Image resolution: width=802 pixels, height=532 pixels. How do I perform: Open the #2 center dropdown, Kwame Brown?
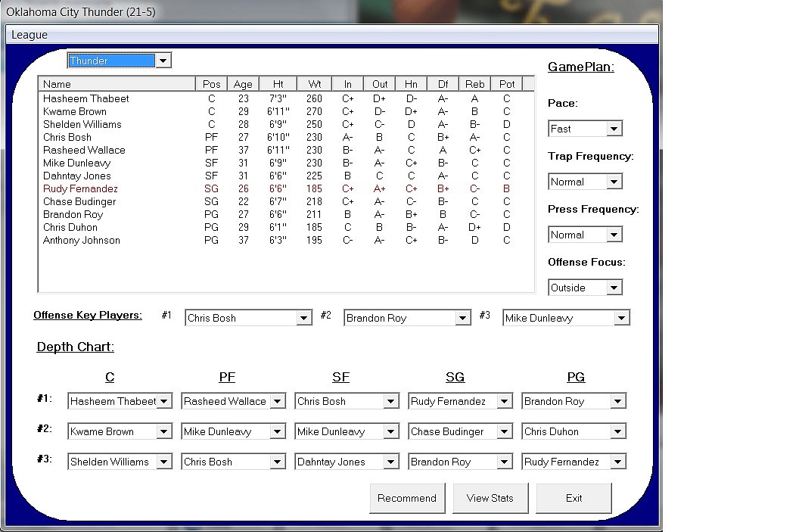click(x=120, y=431)
